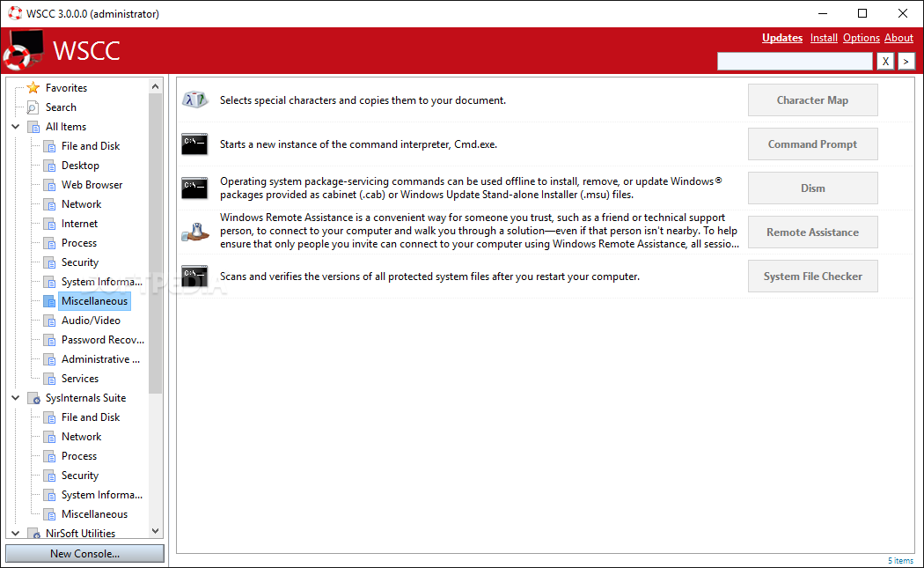Click the tree vertical scrollbar thumb
The image size is (924, 568).
[156, 243]
